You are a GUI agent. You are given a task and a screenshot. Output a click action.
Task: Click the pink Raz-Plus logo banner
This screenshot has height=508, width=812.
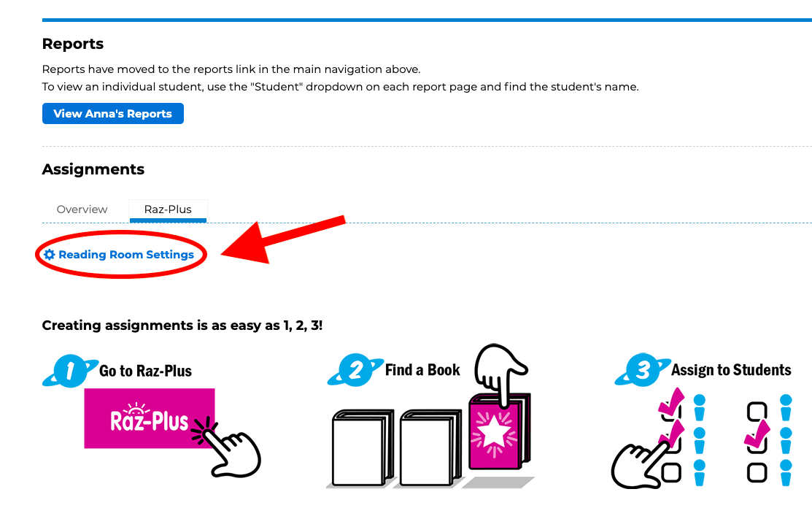[149, 418]
